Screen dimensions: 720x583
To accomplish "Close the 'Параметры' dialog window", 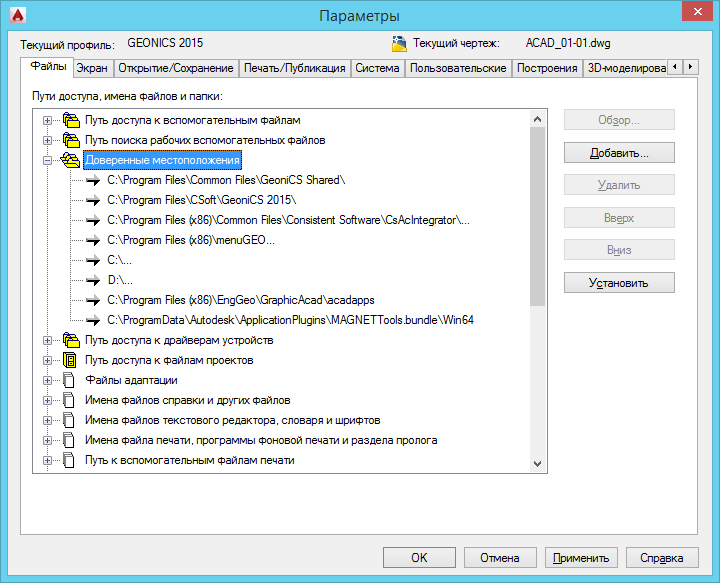I will (x=698, y=11).
